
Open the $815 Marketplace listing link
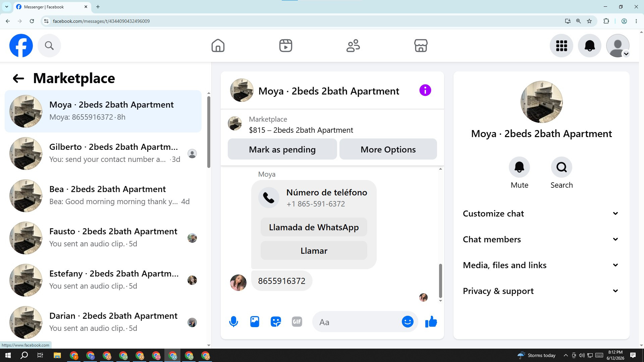(x=301, y=130)
